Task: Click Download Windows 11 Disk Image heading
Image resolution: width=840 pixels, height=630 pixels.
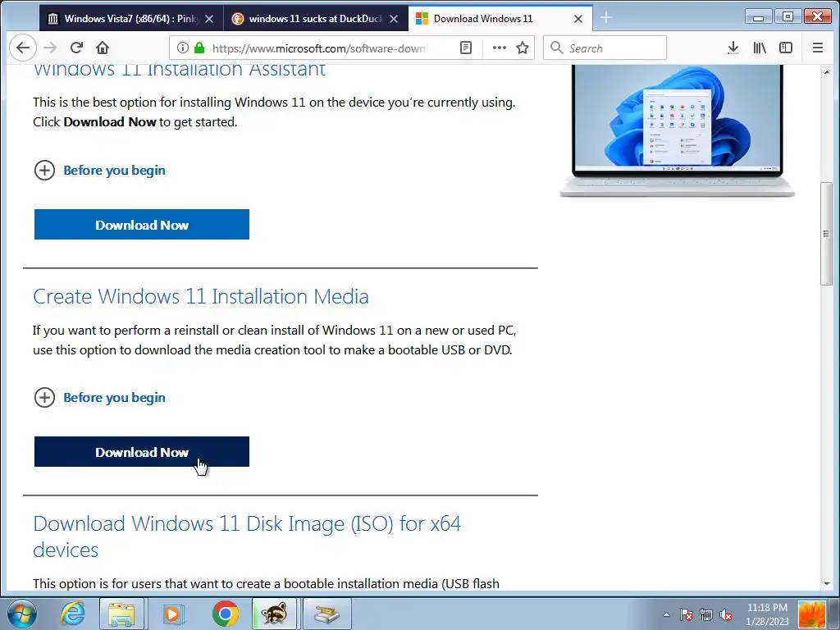Action: point(247,536)
